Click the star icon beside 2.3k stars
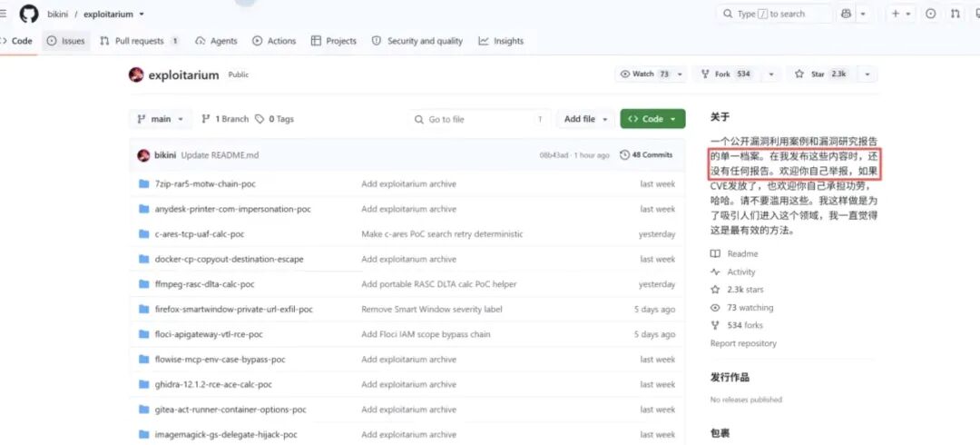 point(716,290)
